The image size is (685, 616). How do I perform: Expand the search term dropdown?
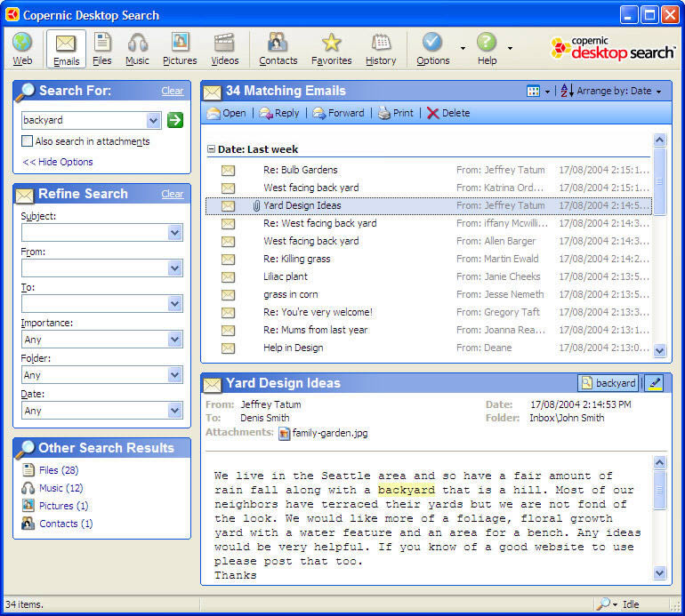[153, 120]
